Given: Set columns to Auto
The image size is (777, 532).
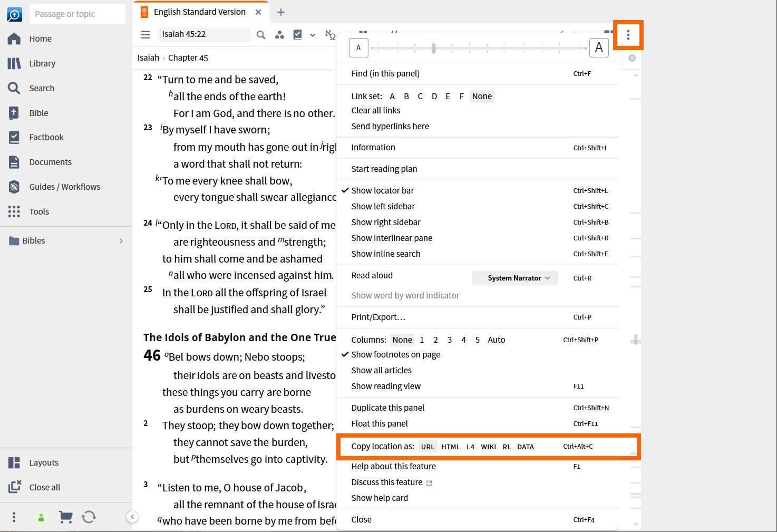Looking at the screenshot, I should click(496, 340).
